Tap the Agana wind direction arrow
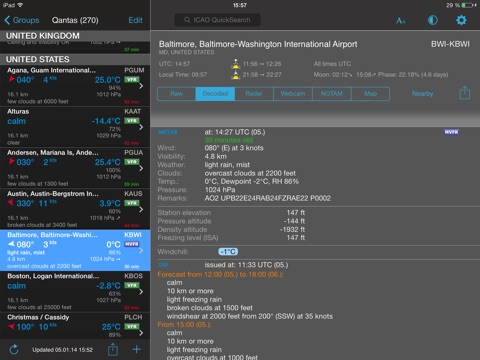The width and height of the screenshot is (480, 360). (11, 79)
